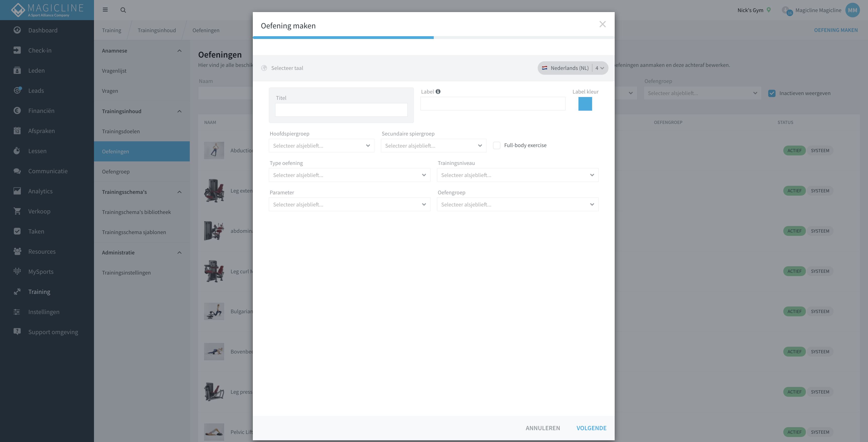Open the Communicatie chat icon
The image size is (868, 442).
coord(17,171)
